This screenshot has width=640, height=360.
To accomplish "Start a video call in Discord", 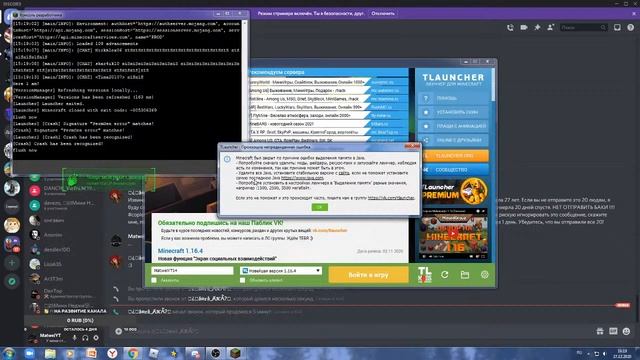I will (524, 27).
